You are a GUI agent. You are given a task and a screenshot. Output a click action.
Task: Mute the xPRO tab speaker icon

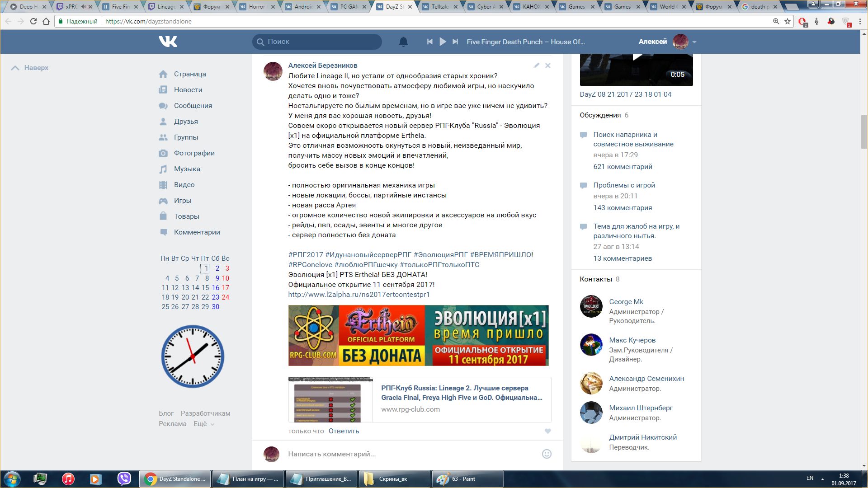[x=83, y=7]
